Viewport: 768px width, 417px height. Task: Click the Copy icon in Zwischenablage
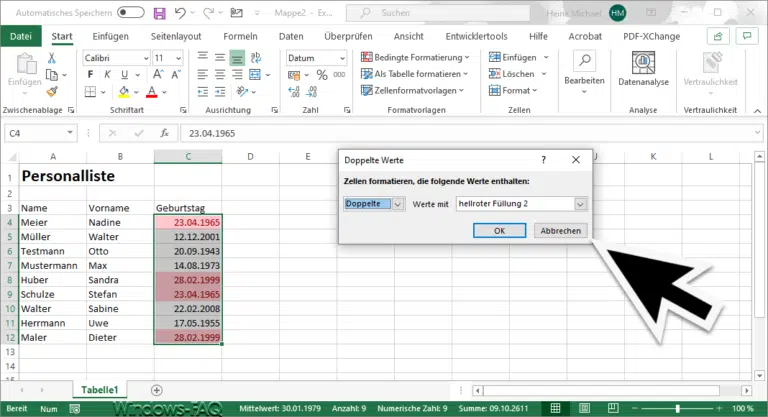coord(51,75)
